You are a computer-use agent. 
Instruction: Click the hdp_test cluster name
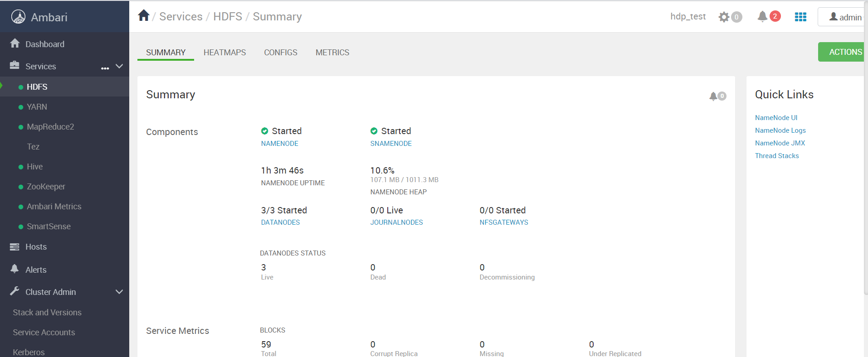(x=688, y=17)
